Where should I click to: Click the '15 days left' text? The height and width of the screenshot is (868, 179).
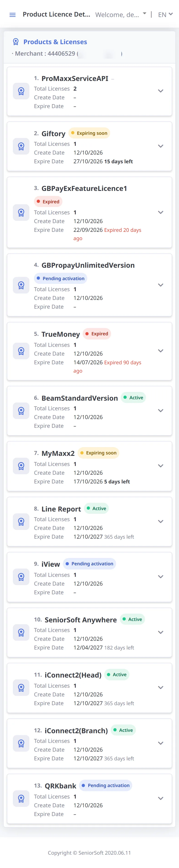(x=118, y=162)
